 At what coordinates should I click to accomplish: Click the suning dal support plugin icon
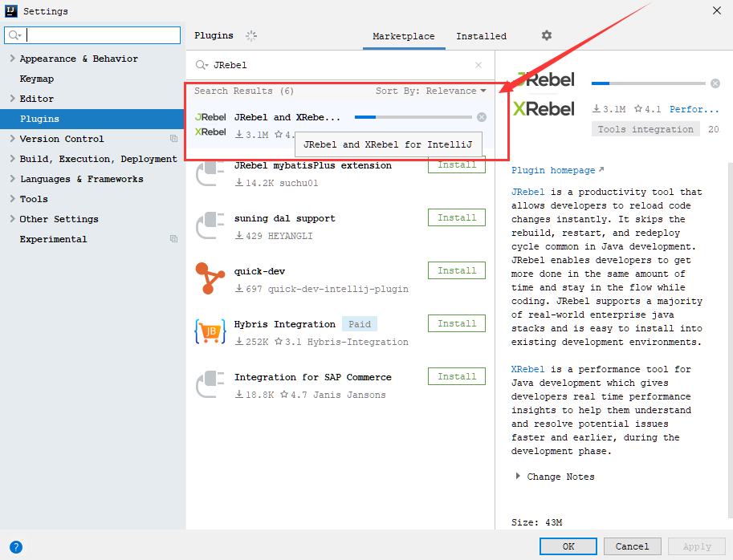210,225
